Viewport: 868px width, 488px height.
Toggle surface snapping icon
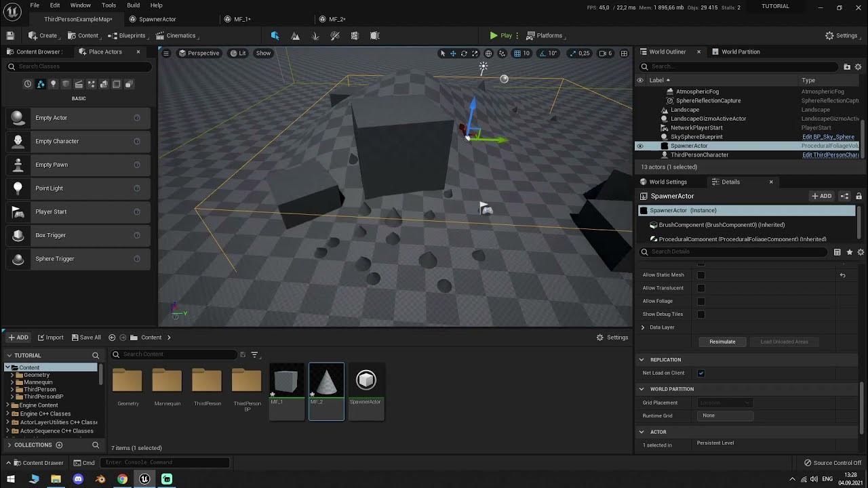[x=502, y=53]
